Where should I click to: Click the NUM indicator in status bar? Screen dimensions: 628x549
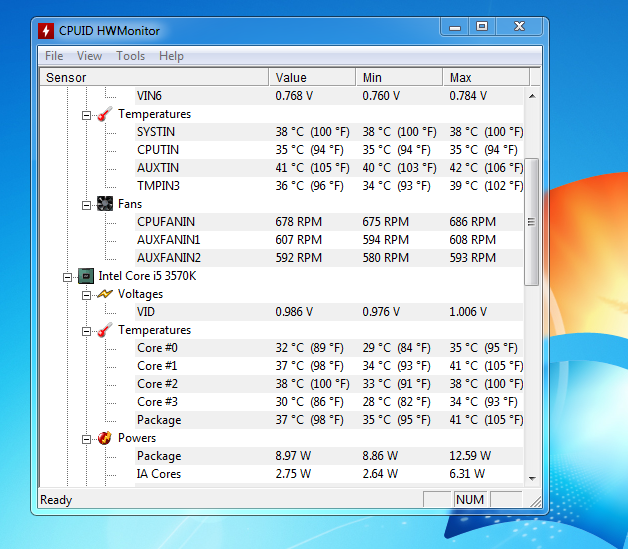470,499
